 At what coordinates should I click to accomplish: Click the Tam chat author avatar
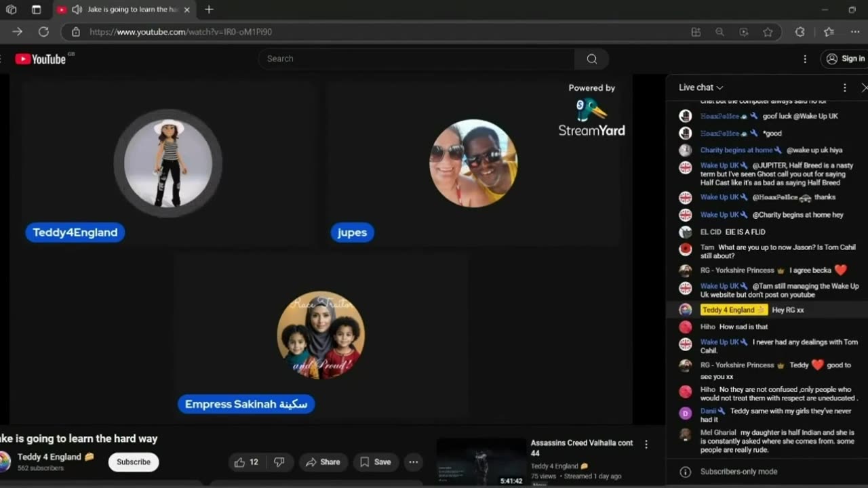pos(686,249)
